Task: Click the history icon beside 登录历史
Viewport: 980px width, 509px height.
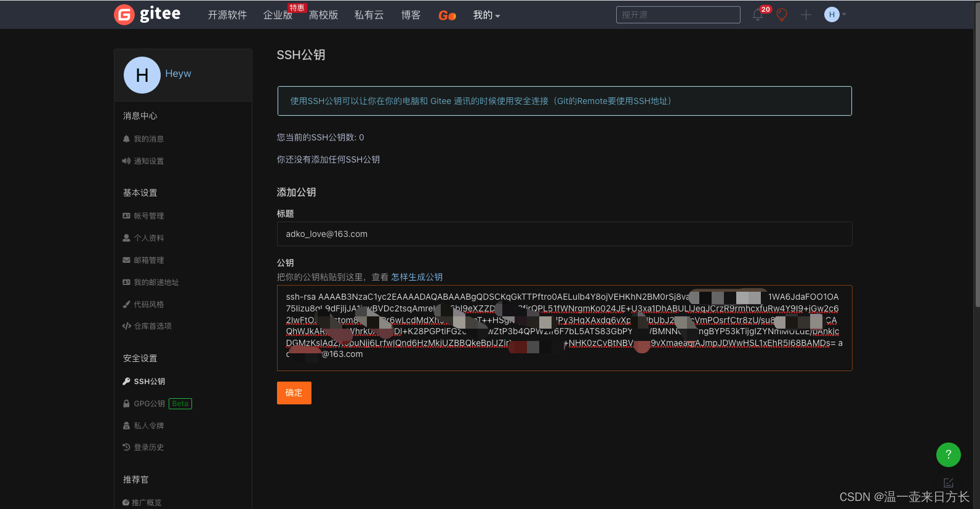Action: coord(126,447)
